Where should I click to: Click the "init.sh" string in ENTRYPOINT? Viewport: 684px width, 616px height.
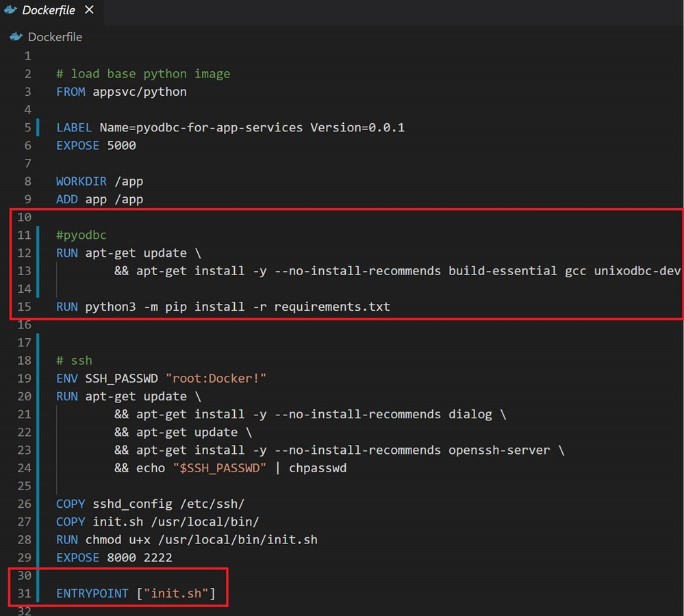[x=176, y=593]
